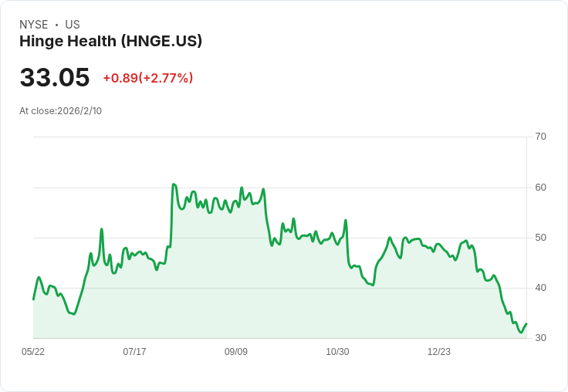Image resolution: width=568 pixels, height=392 pixels.
Task: Click the chart line's final endpoint at right
Action: click(526, 324)
